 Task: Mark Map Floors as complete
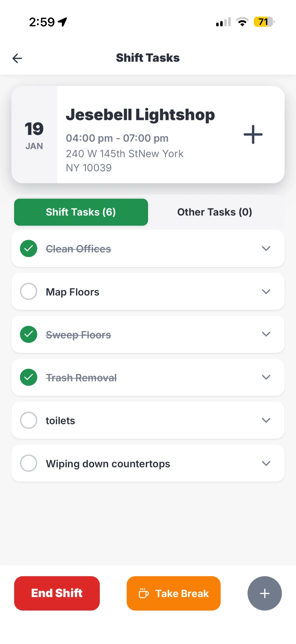[29, 292]
